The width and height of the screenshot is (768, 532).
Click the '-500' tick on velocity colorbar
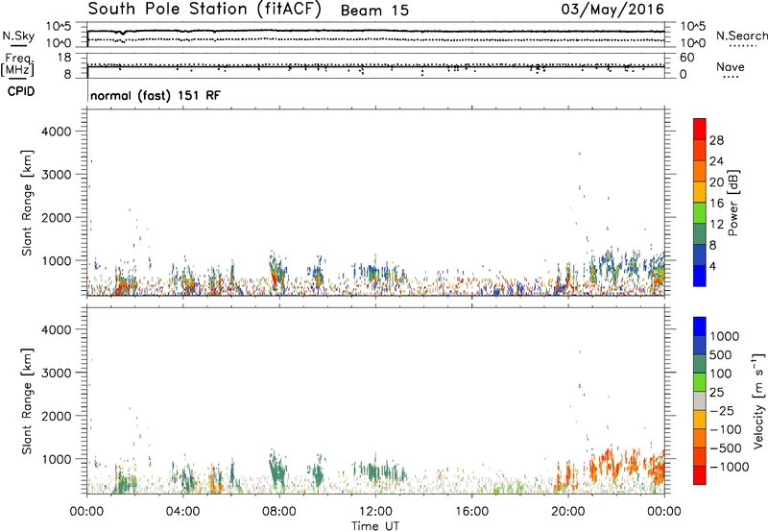(x=726, y=447)
